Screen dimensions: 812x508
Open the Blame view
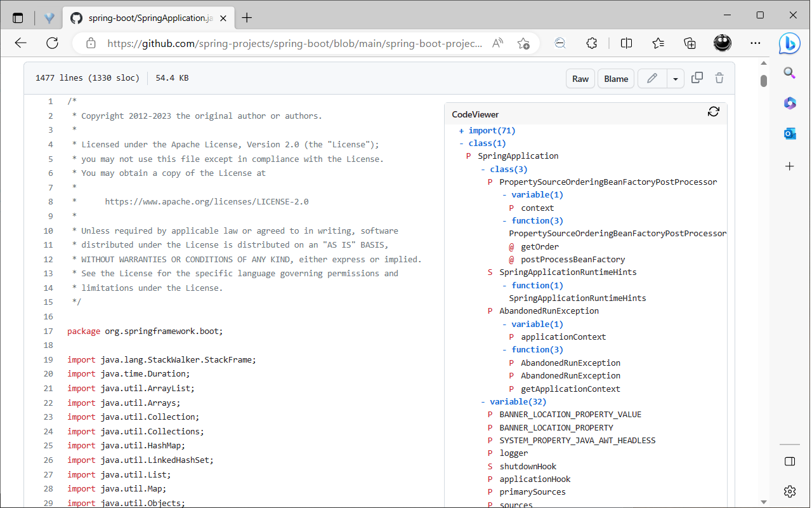point(616,79)
